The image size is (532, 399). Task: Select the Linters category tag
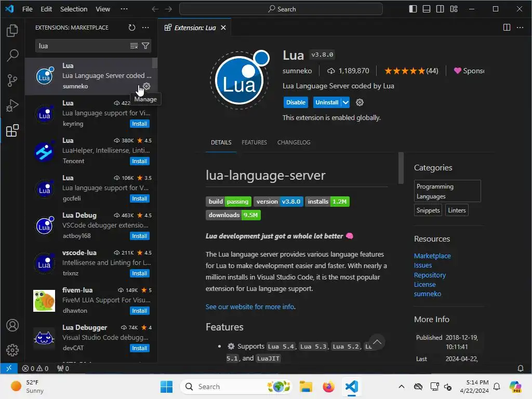[x=457, y=210]
